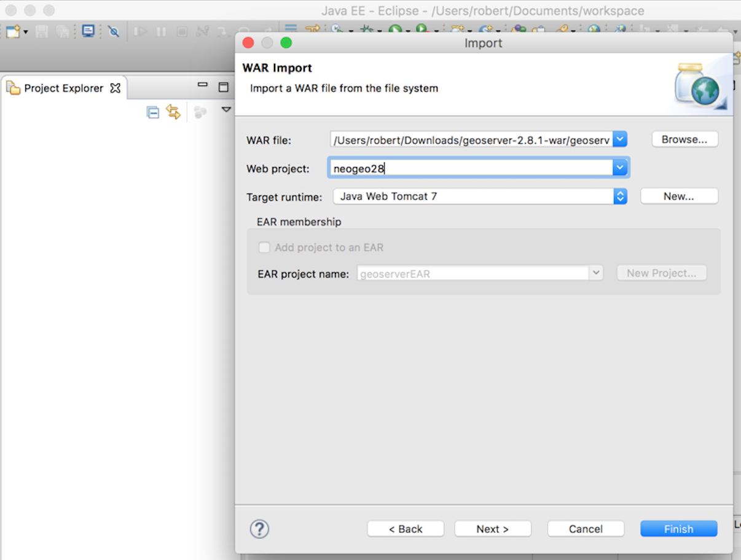Viewport: 741px width, 560px height.
Task: Click the Terminate debug icon
Action: pos(182,31)
